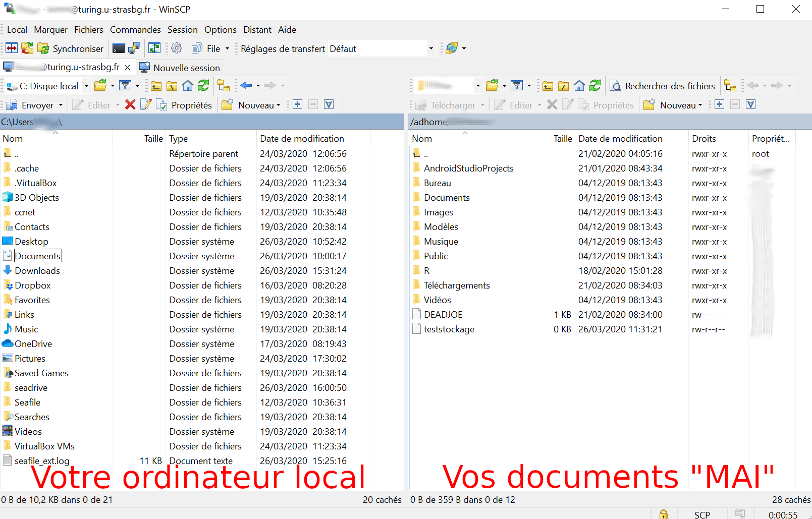
Task: Click the red delete X in local panel
Action: click(130, 105)
